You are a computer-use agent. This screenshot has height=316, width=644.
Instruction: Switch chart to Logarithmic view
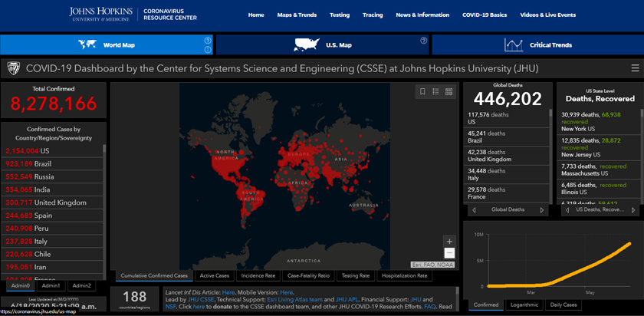click(525, 304)
